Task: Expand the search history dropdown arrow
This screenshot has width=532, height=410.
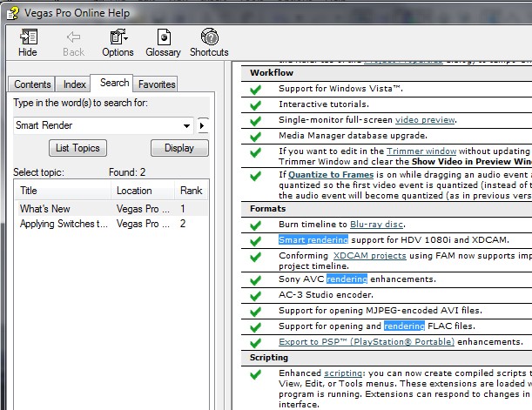Action: pyautogui.click(x=186, y=126)
